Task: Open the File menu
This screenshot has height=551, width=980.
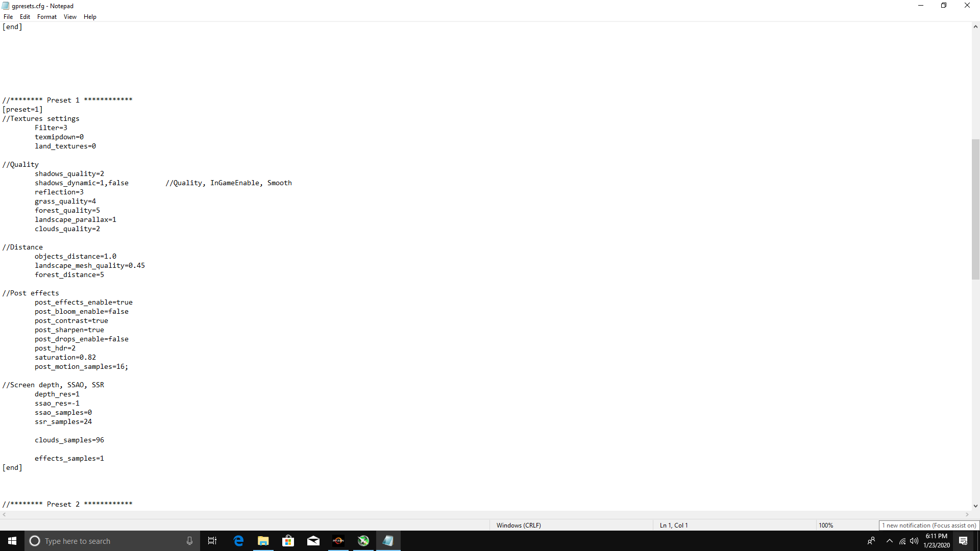Action: [8, 17]
